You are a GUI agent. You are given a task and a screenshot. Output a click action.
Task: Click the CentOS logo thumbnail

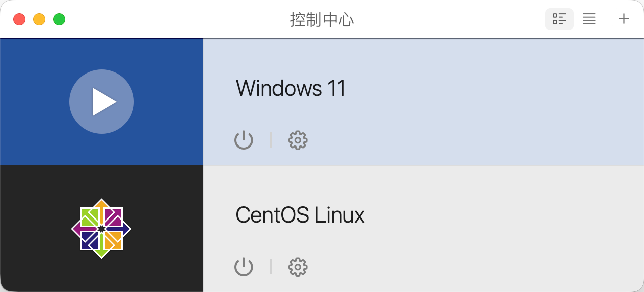click(102, 228)
